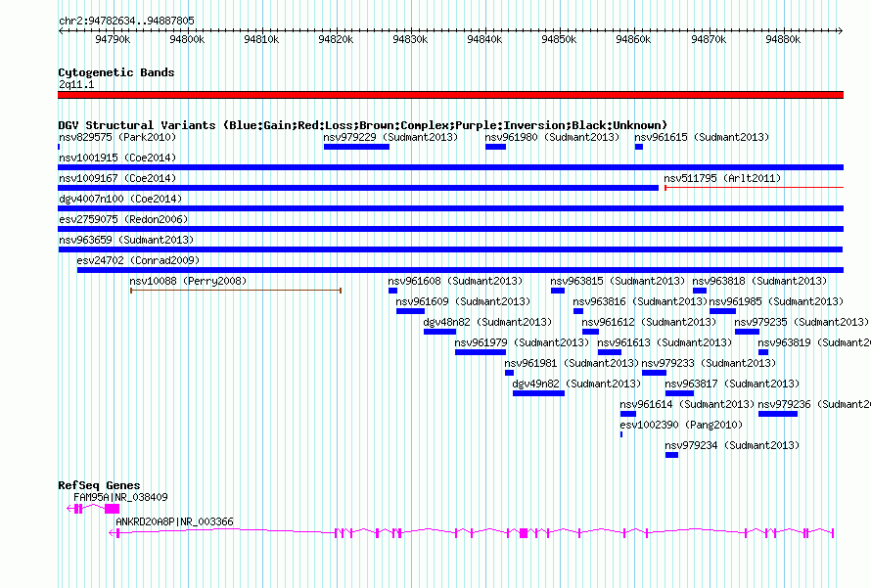Select the nsv963659 (Sudmant2013) variant label
Image resolution: width=871 pixels, height=588 pixels.
[126, 240]
